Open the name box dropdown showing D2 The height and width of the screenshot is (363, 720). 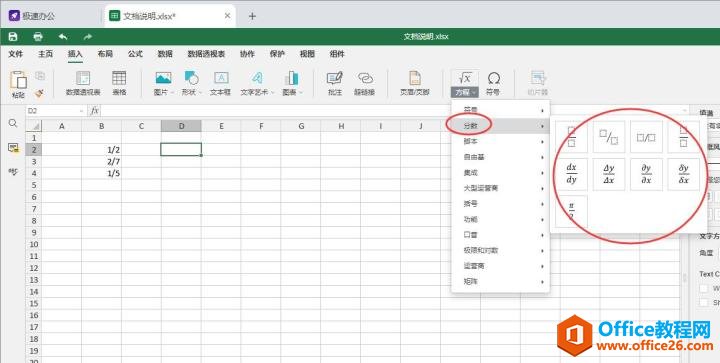coord(82,111)
